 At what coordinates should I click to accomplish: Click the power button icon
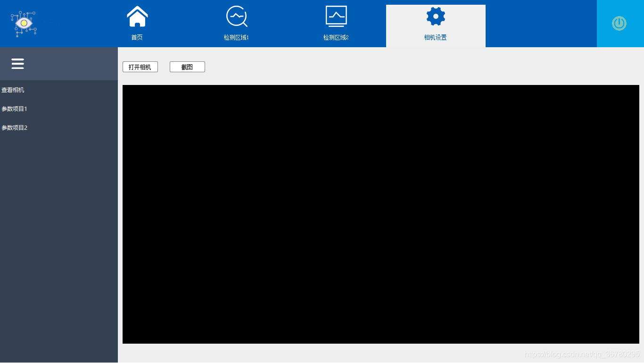(x=619, y=24)
